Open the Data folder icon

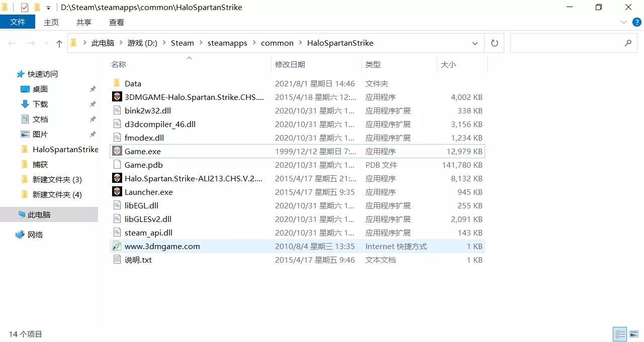(x=117, y=83)
